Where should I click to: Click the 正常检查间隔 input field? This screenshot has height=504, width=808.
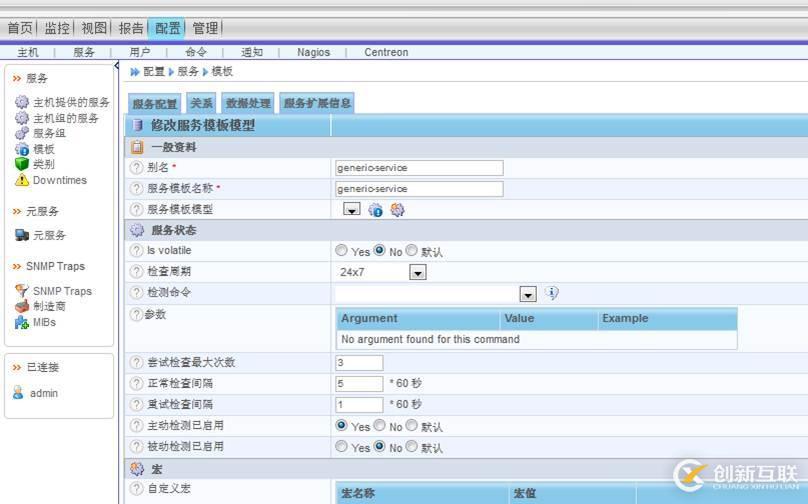pos(359,383)
